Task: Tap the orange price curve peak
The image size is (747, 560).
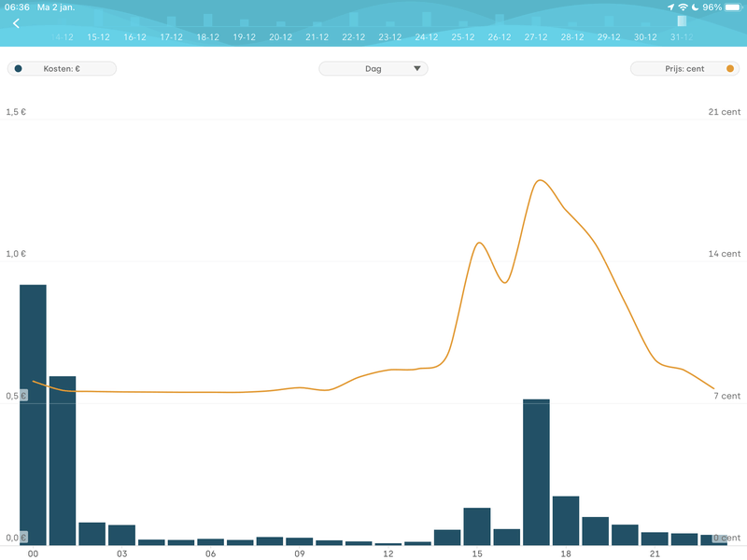Action: pyautogui.click(x=540, y=180)
